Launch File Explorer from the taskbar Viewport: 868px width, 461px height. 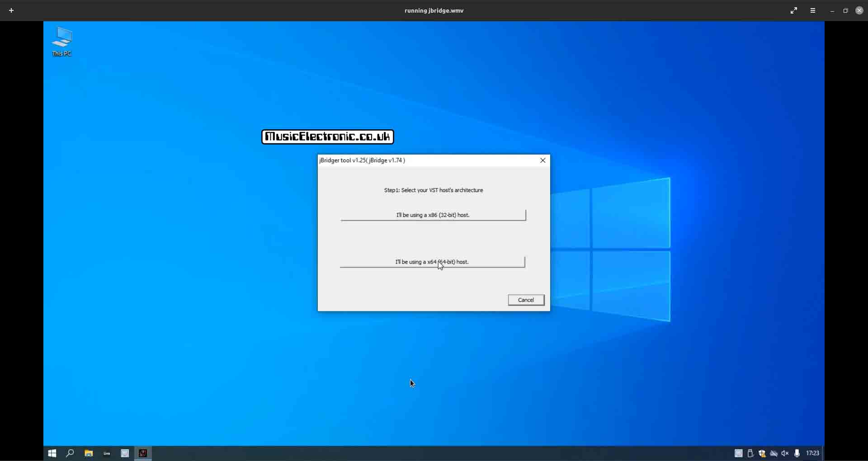[89, 453]
